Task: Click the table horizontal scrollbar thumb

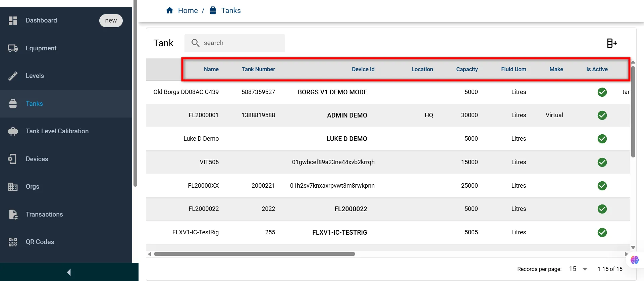Action: [254, 254]
